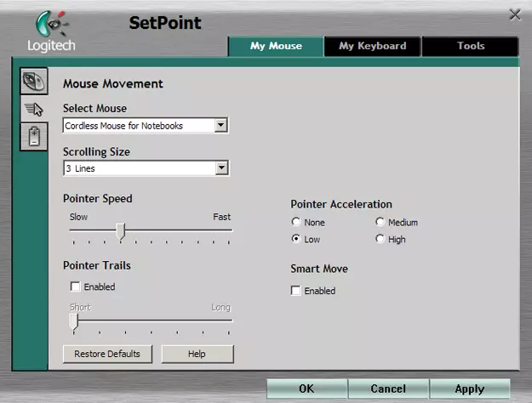Click the Mouse Movement heading
This screenshot has height=403, width=532.
click(113, 83)
